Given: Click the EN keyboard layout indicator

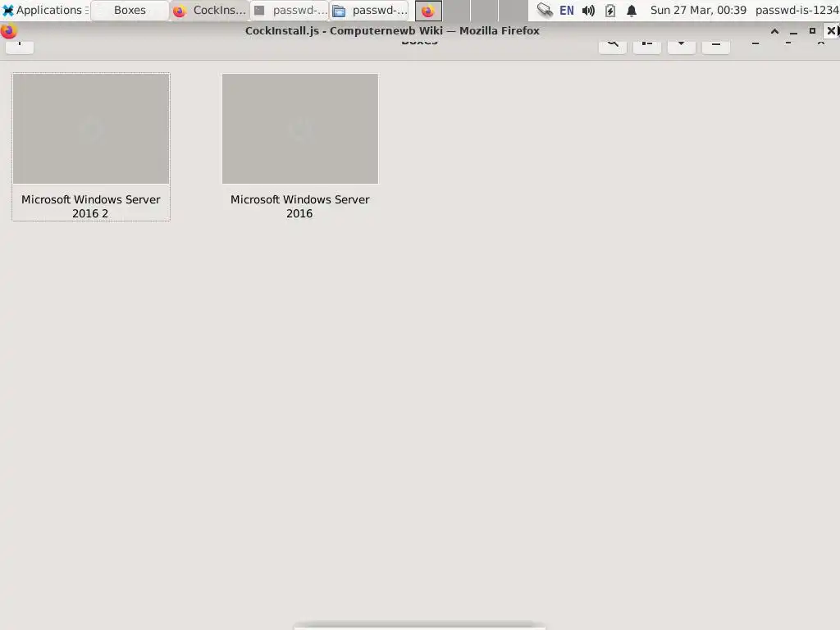Looking at the screenshot, I should click(566, 10).
